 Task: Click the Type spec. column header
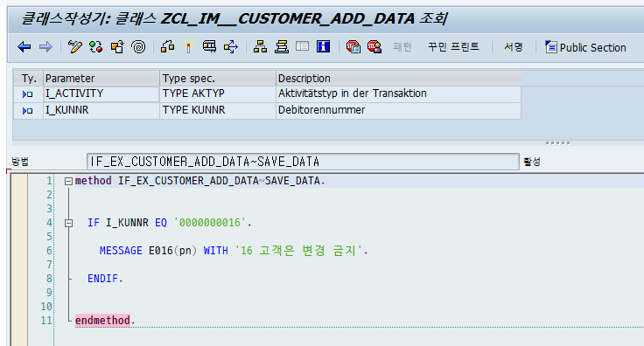pyautogui.click(x=218, y=79)
